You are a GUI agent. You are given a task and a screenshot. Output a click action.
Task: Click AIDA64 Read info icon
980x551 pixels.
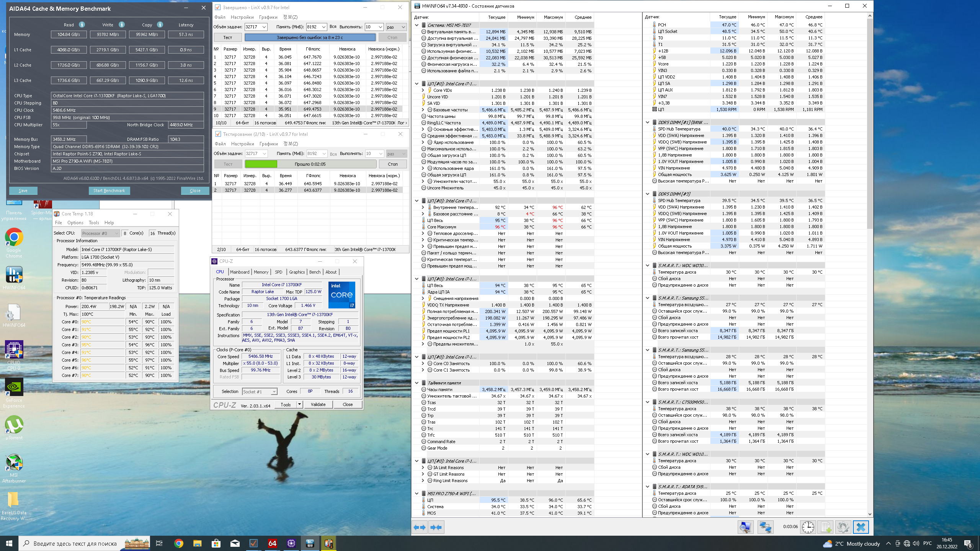pos(82,24)
